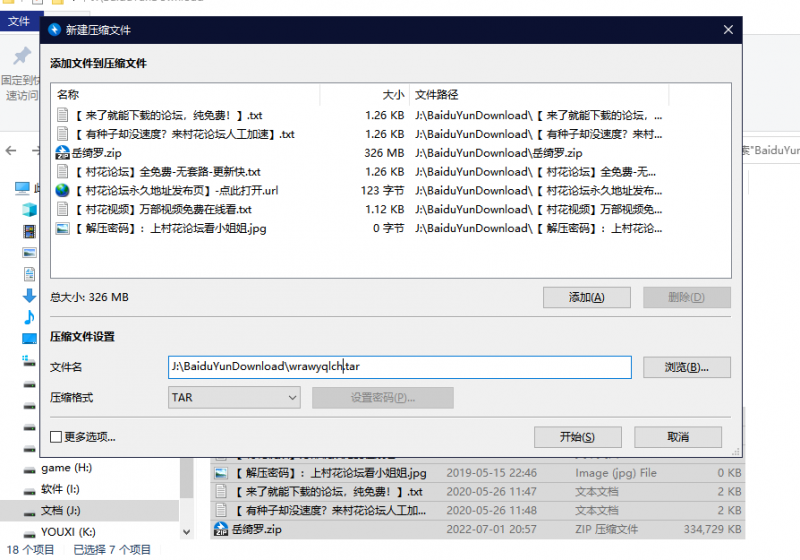Sort the list by the 大小 column header

[393, 95]
